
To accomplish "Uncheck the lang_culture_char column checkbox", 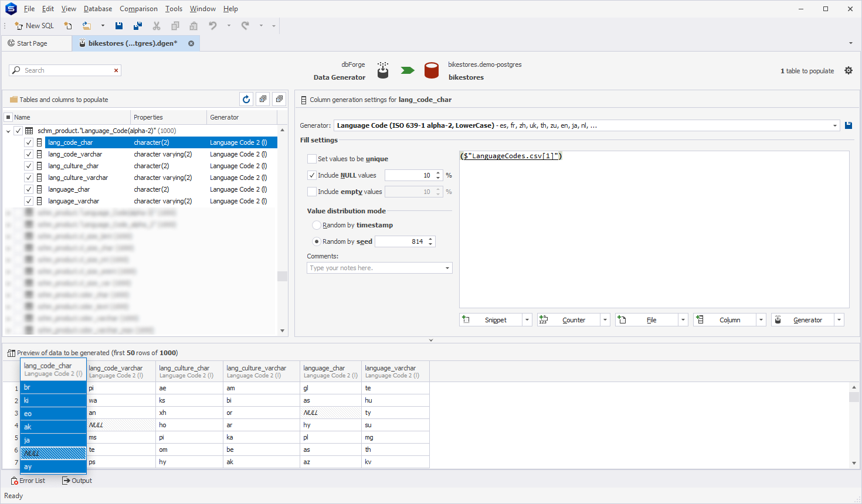I will pyautogui.click(x=29, y=166).
